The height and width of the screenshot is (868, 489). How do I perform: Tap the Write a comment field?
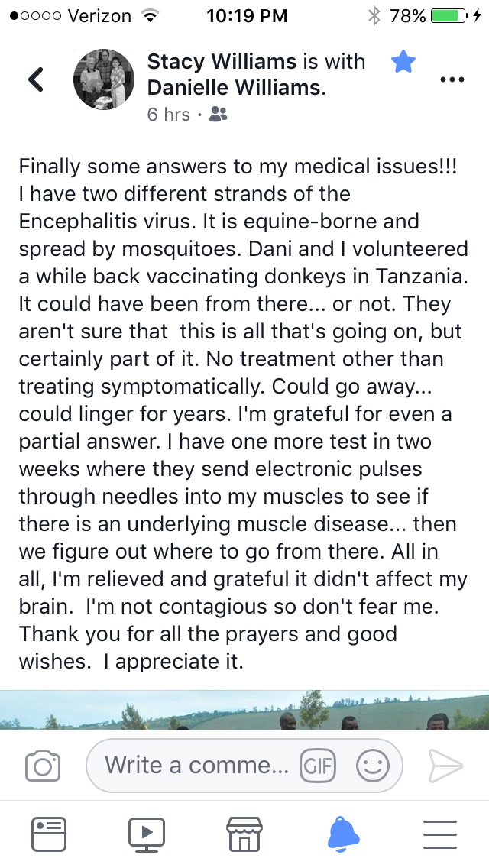pyautogui.click(x=197, y=765)
